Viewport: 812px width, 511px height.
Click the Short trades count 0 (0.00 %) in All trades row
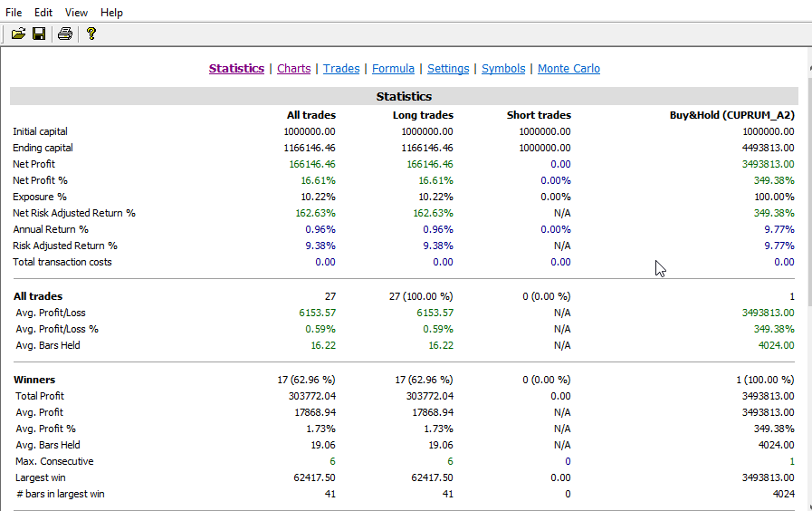[547, 296]
